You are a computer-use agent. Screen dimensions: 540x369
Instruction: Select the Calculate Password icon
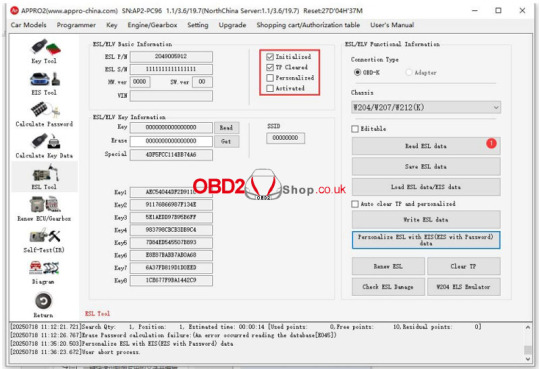44,115
